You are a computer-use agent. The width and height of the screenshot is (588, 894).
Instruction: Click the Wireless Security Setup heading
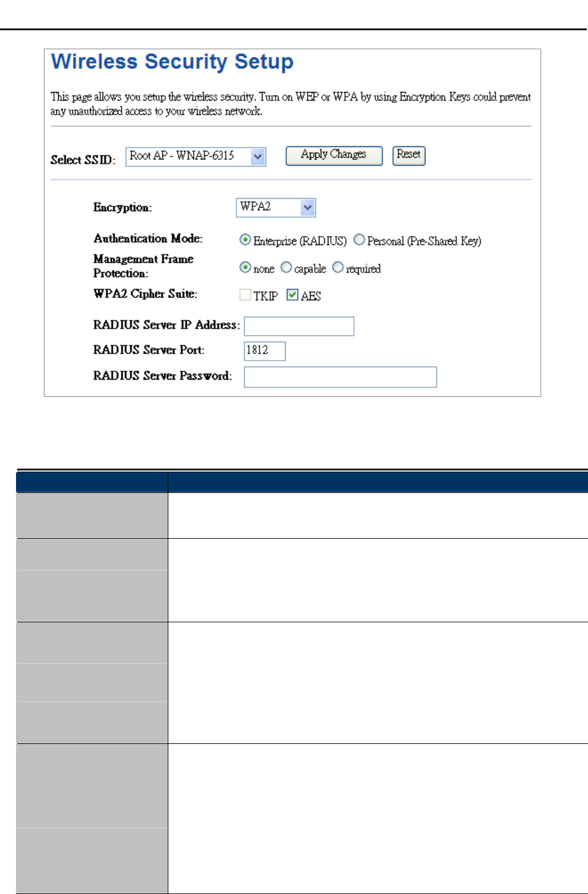tap(172, 62)
